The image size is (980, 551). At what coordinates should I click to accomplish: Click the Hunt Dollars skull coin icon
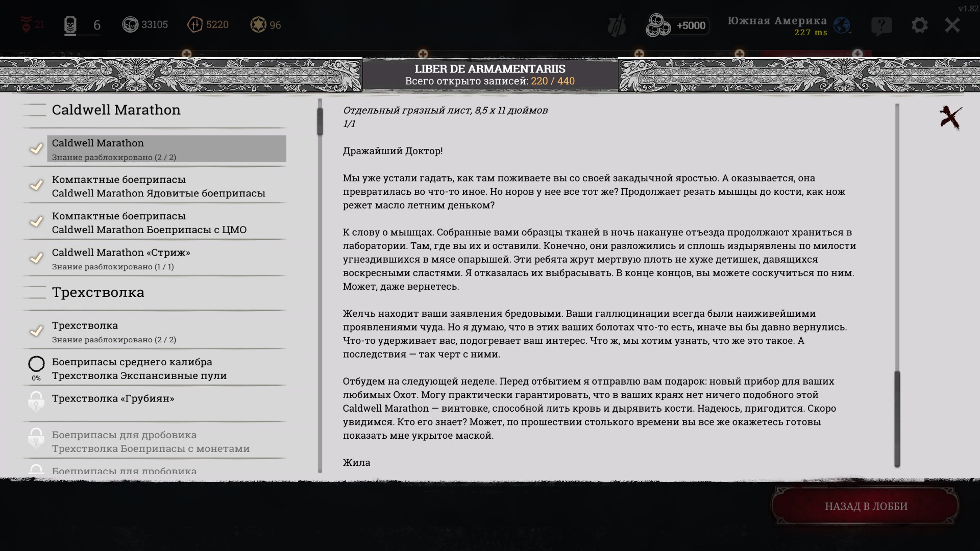point(130,24)
